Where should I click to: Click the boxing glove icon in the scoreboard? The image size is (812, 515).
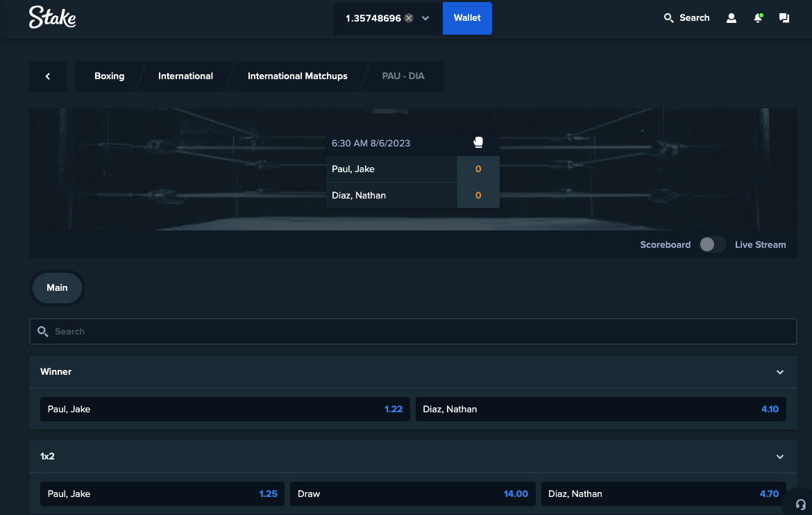[x=478, y=142]
